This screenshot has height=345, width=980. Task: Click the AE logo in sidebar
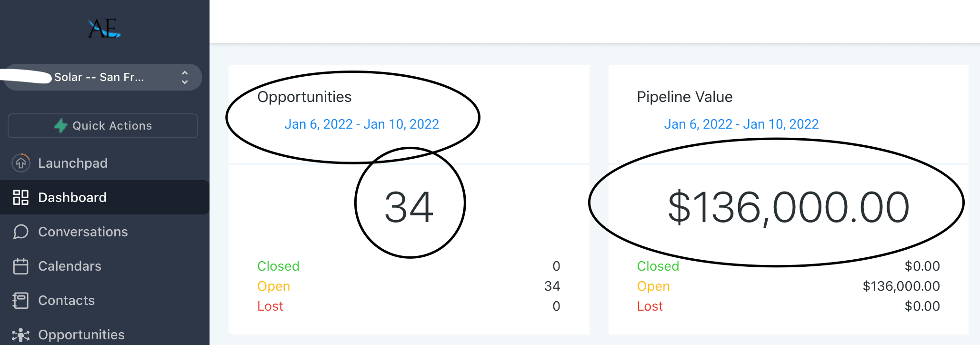pos(104,29)
